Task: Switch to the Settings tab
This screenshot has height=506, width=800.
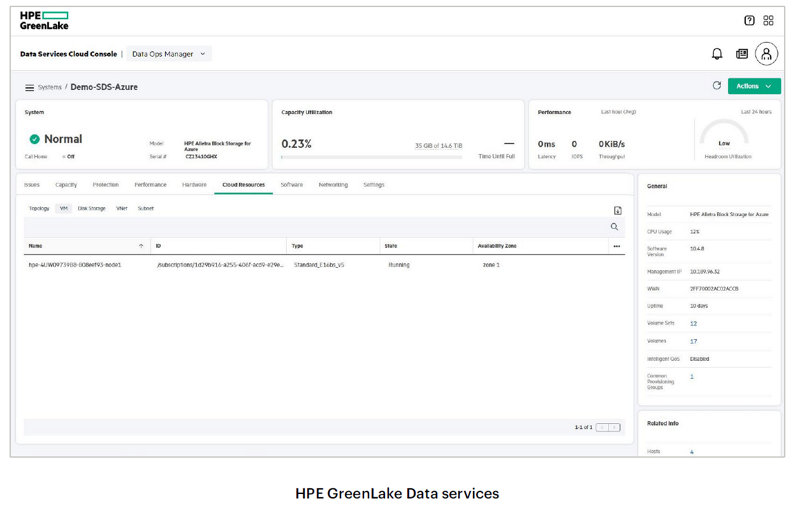Action: [x=374, y=185]
